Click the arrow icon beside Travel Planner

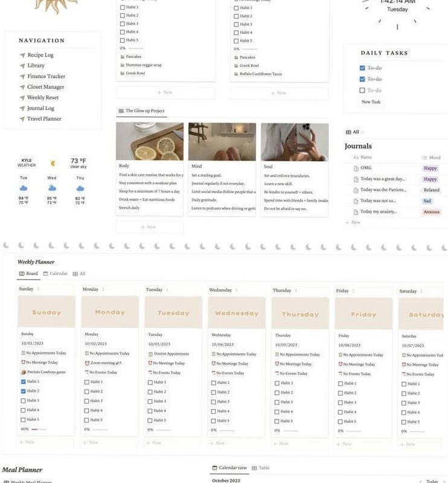[x=22, y=118]
